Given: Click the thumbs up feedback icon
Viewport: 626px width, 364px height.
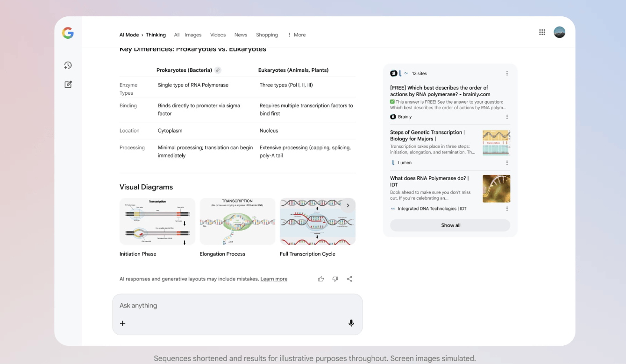Looking at the screenshot, I should (x=321, y=279).
